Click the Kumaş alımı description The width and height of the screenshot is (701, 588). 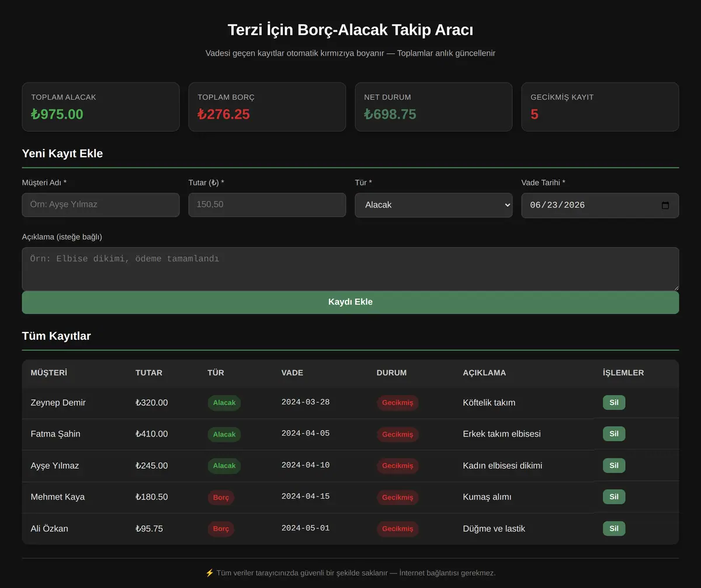point(487,497)
